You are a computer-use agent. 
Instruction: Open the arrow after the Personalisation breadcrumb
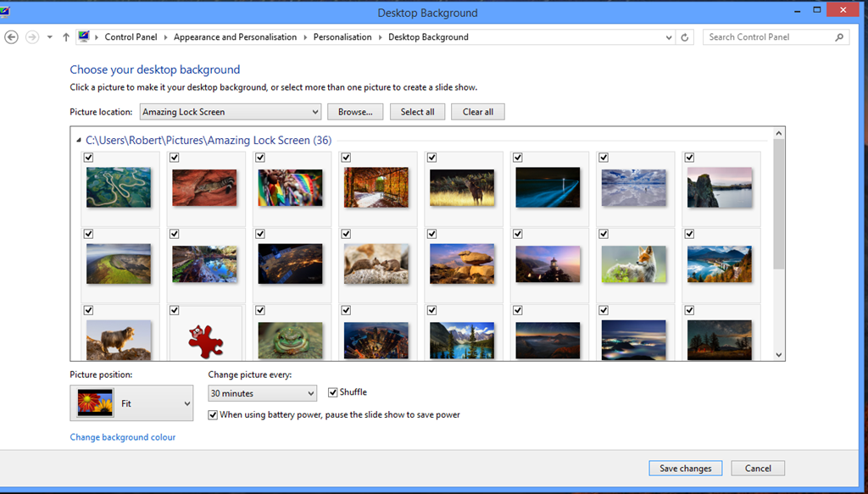point(380,37)
